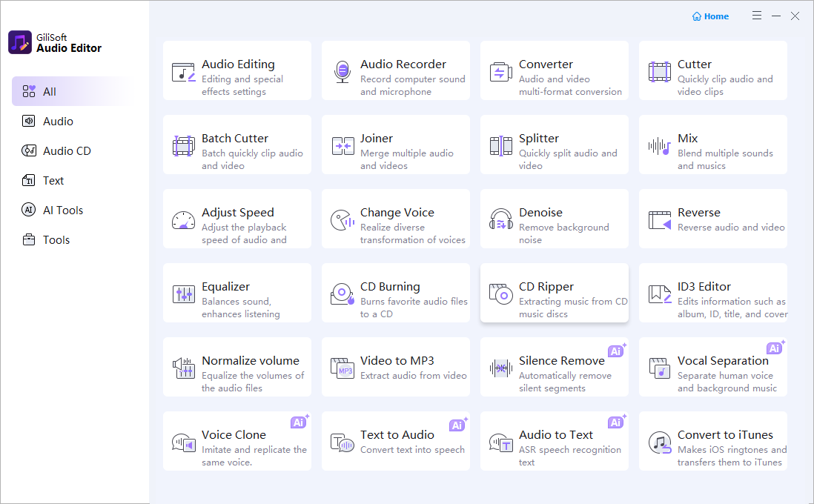Click the Voice Clone icon

coord(183,442)
